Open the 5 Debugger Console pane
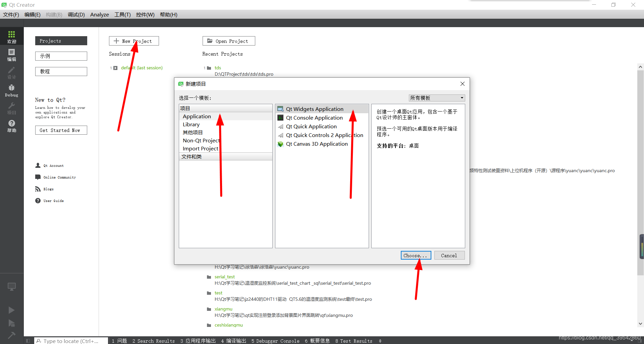 275,341
